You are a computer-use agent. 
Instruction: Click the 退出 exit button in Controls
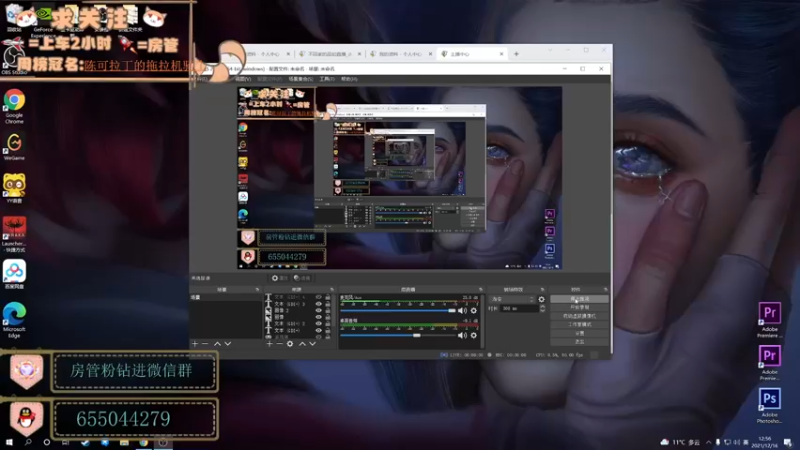click(579, 342)
